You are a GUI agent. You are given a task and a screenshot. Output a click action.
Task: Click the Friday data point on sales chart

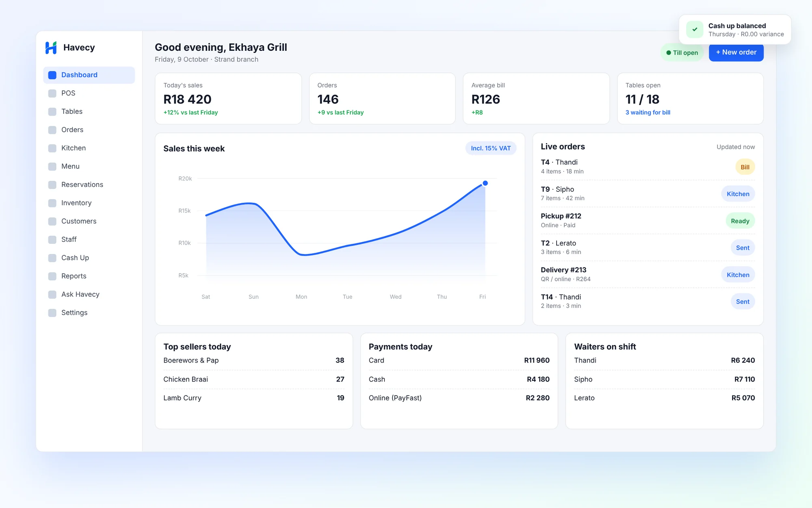click(x=485, y=183)
